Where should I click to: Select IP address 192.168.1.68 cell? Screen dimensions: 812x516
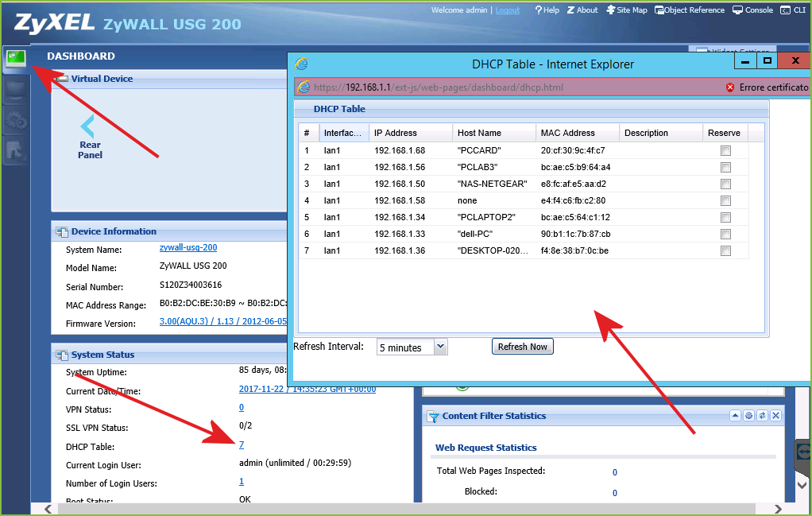pyautogui.click(x=400, y=151)
